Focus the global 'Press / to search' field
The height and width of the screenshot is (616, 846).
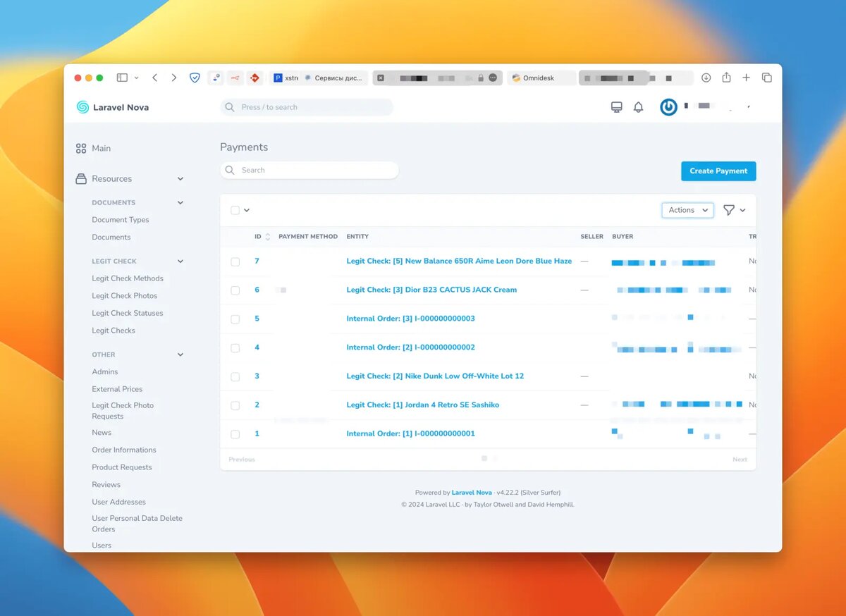307,107
